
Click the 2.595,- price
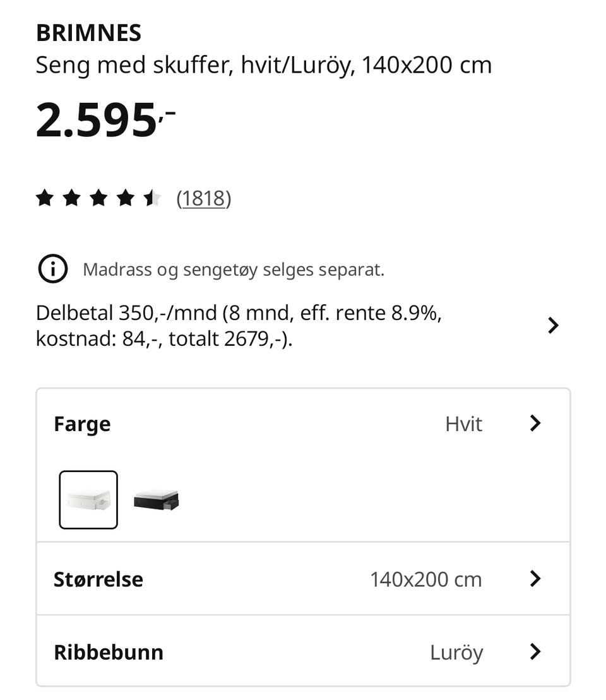click(105, 120)
